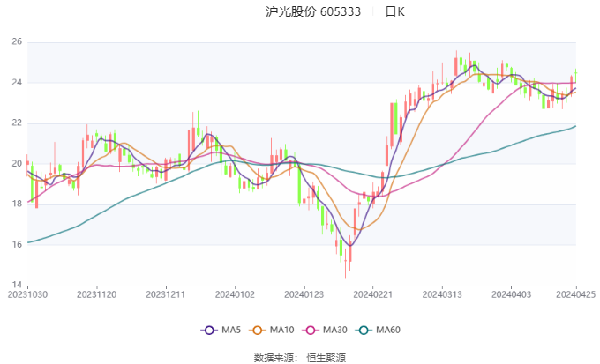Click the 14 price axis label
600x364 pixels.
tap(16, 285)
